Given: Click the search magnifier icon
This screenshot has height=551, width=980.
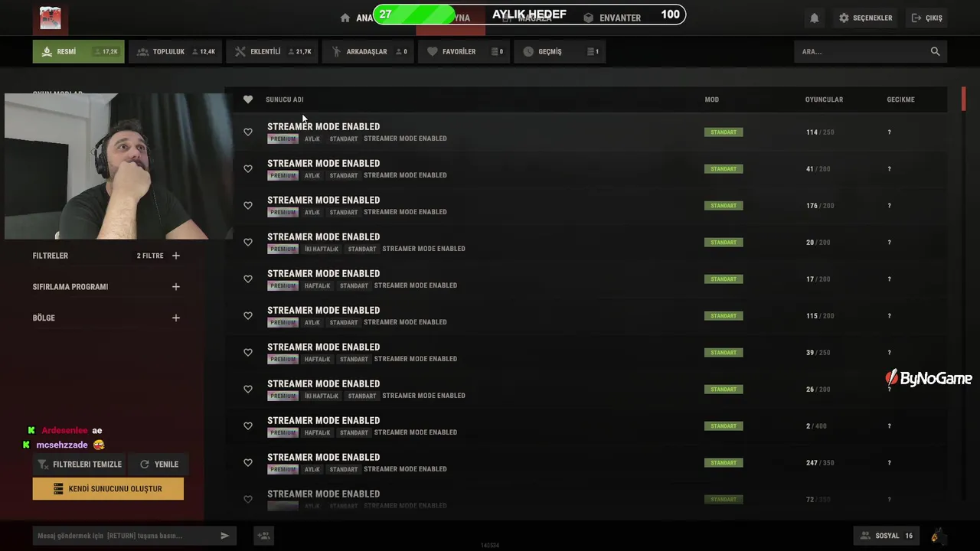Looking at the screenshot, I should pyautogui.click(x=935, y=51).
